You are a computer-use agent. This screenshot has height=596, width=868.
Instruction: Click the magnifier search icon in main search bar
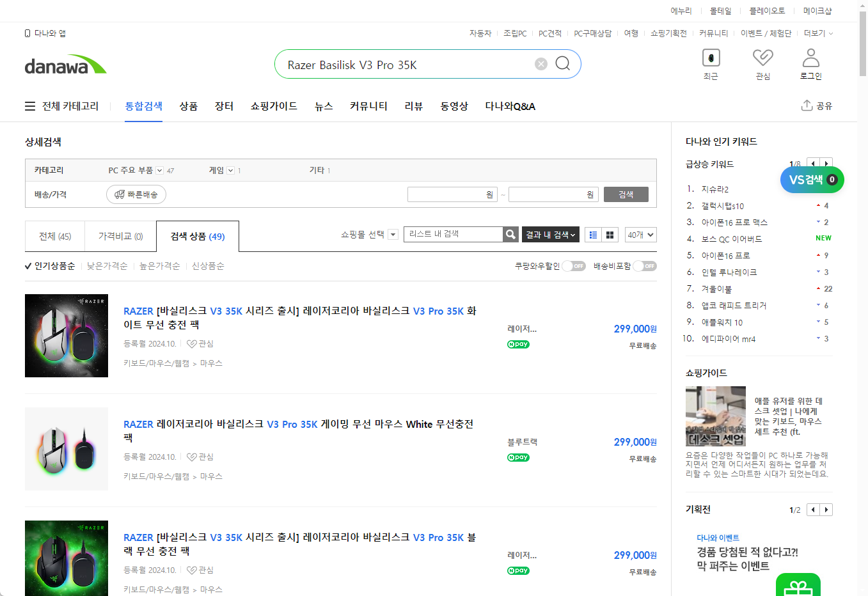tap(563, 63)
